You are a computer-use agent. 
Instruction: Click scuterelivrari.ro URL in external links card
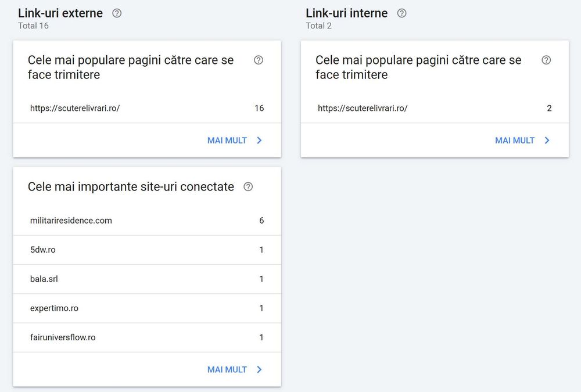(x=75, y=108)
